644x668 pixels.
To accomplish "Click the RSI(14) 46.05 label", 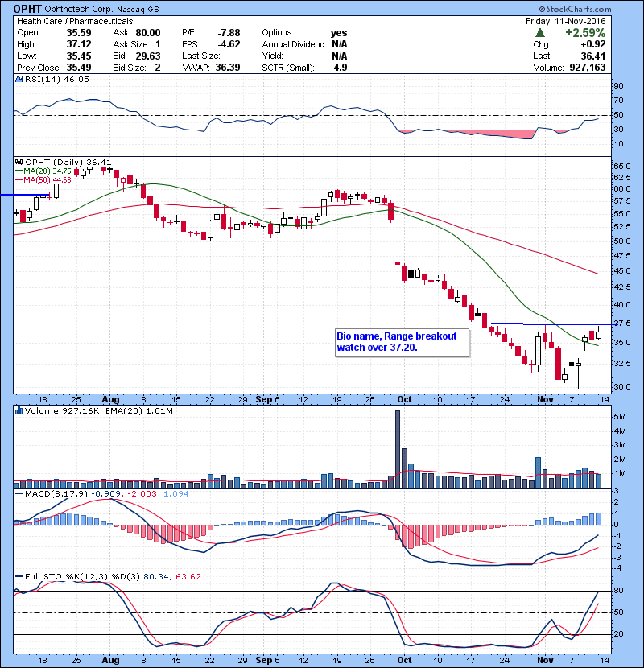I will pos(56,79).
